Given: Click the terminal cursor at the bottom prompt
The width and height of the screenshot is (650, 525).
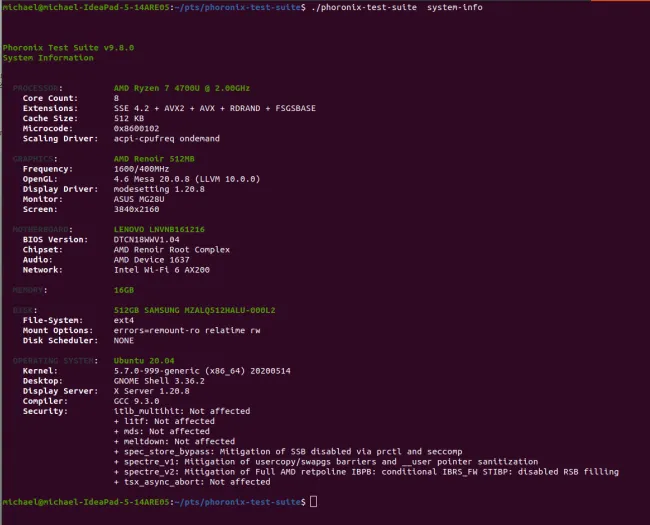Looking at the screenshot, I should coord(313,500).
